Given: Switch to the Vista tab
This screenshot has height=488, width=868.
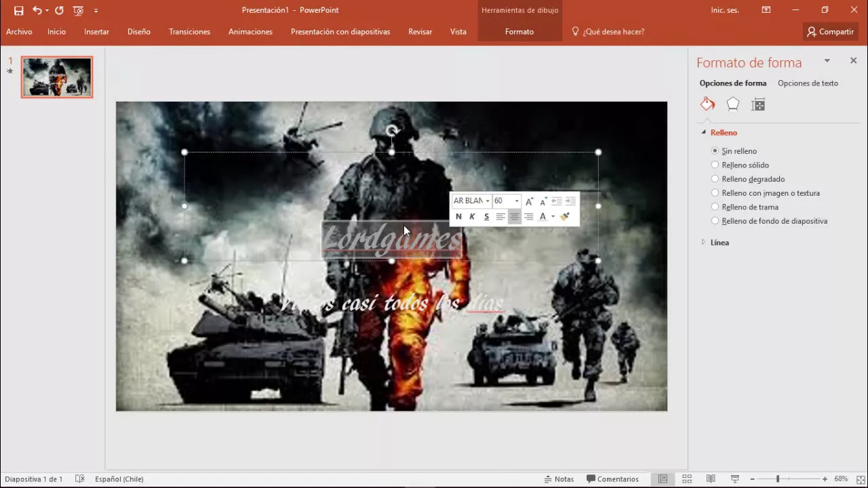Looking at the screenshot, I should (458, 32).
